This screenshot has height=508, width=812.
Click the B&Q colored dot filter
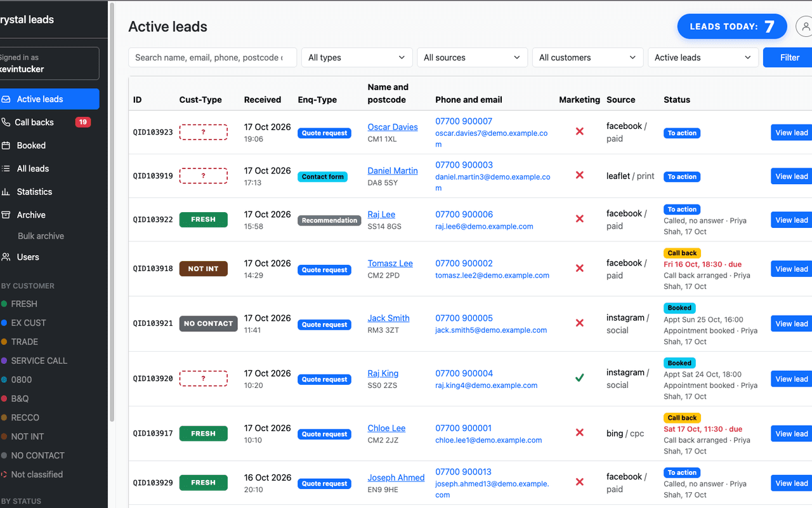click(x=4, y=399)
